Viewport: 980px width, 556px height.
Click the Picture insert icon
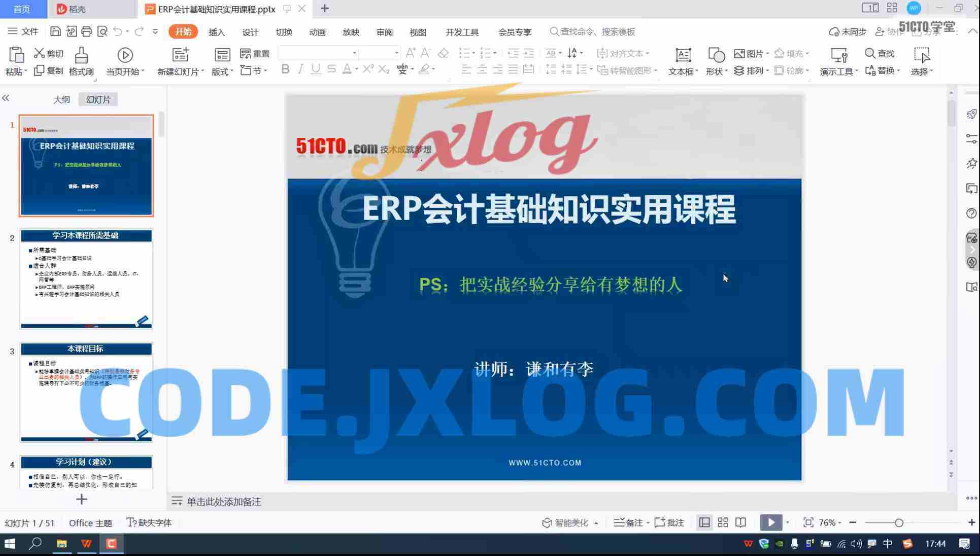click(739, 53)
